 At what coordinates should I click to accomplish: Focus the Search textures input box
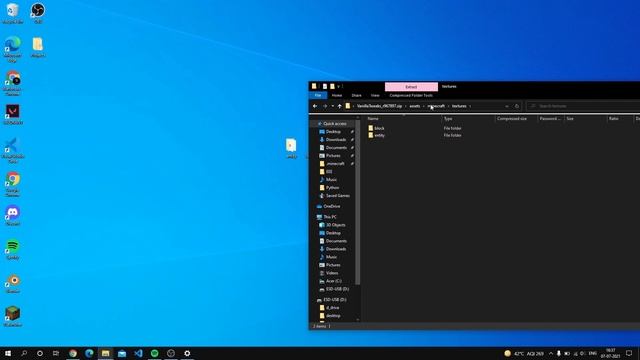[584, 106]
